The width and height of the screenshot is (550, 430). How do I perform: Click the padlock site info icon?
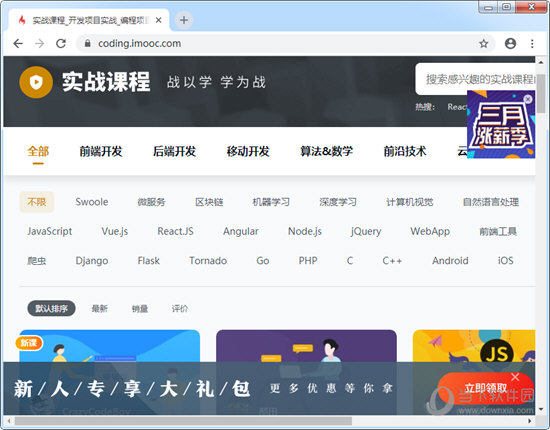pos(88,43)
